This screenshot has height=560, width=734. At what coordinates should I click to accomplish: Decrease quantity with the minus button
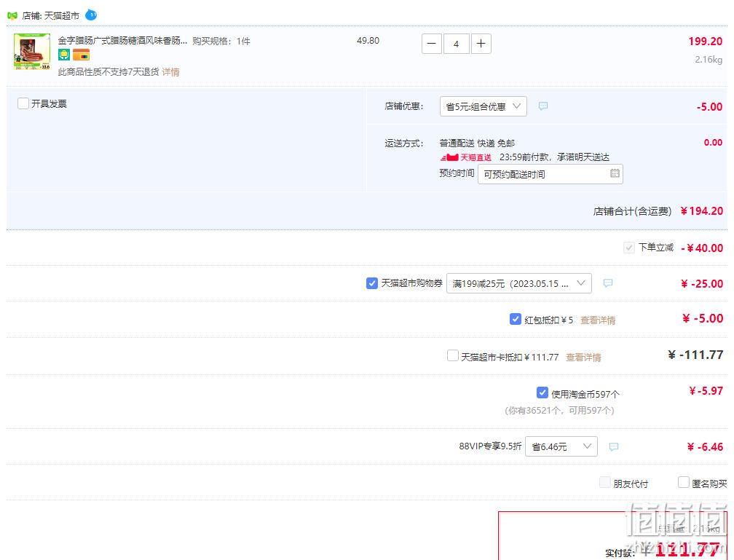pyautogui.click(x=432, y=44)
